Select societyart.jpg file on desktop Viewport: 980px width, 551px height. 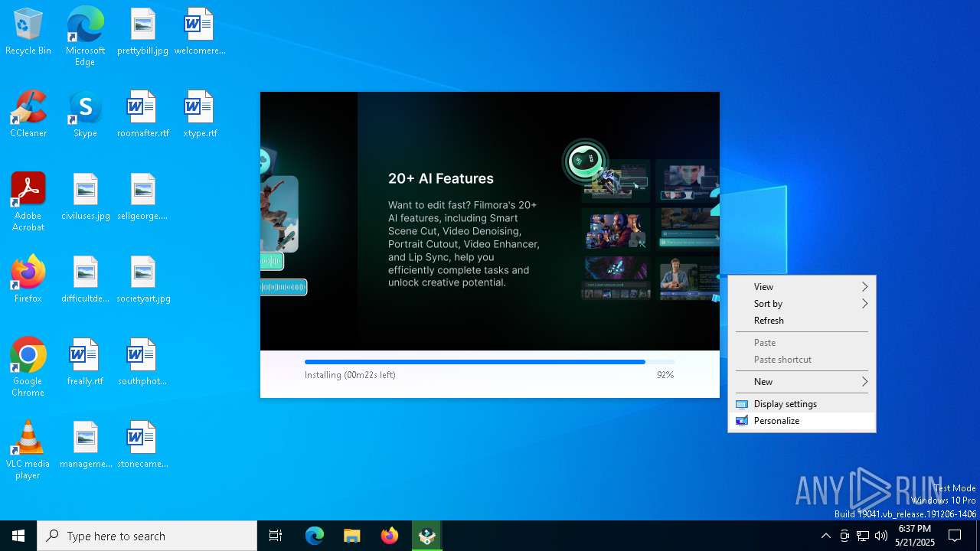click(x=142, y=279)
